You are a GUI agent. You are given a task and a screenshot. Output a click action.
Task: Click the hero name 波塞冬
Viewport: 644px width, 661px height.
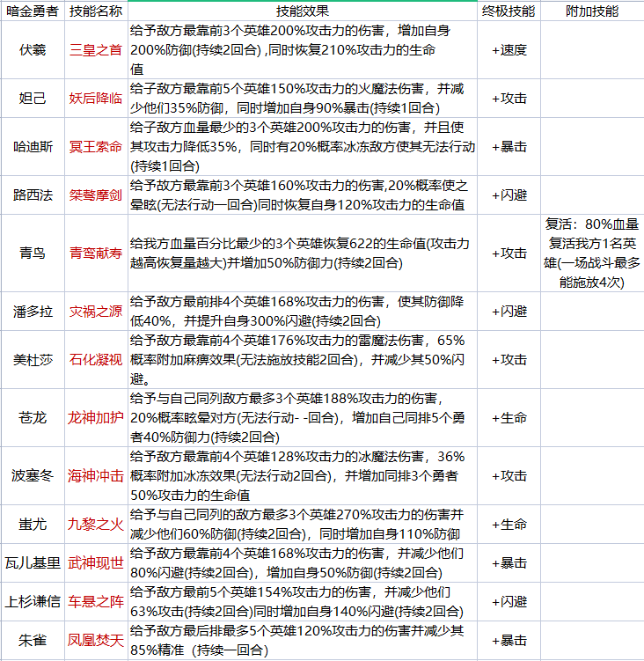[x=33, y=475]
